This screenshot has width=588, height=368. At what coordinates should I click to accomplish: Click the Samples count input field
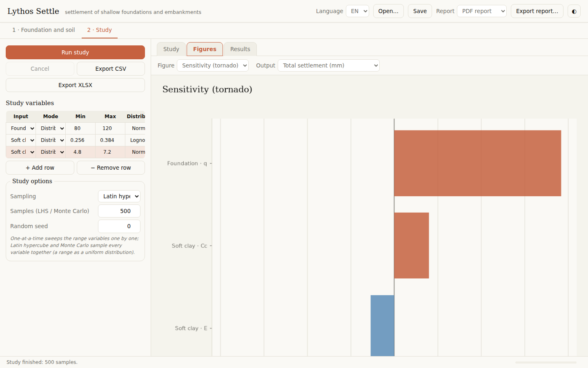tap(119, 211)
